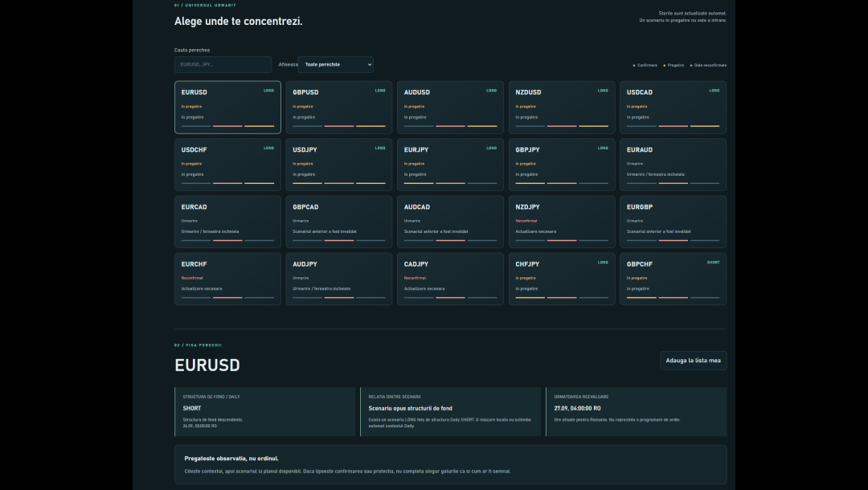Click the SHORT value under Structura de fond

tap(192, 408)
